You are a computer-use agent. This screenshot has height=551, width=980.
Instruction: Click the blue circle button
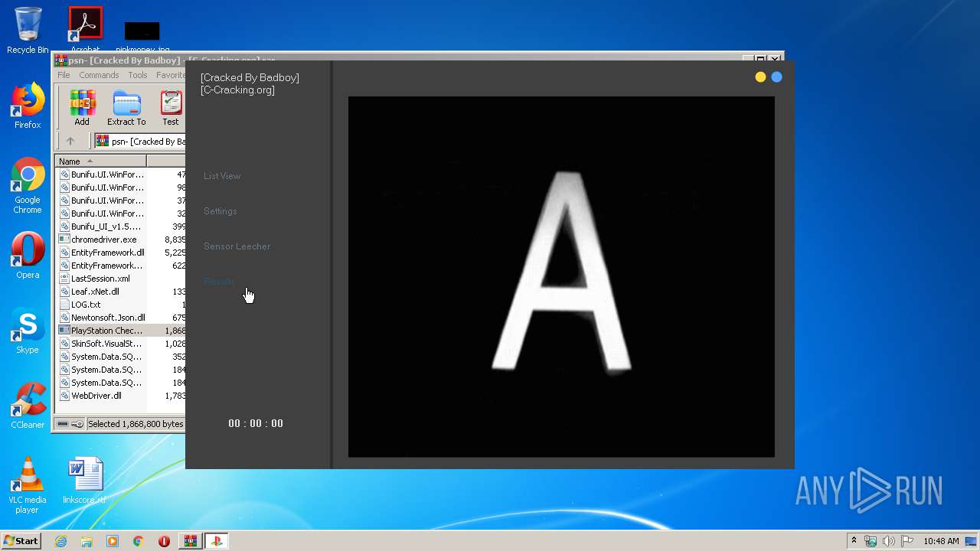[x=777, y=77]
